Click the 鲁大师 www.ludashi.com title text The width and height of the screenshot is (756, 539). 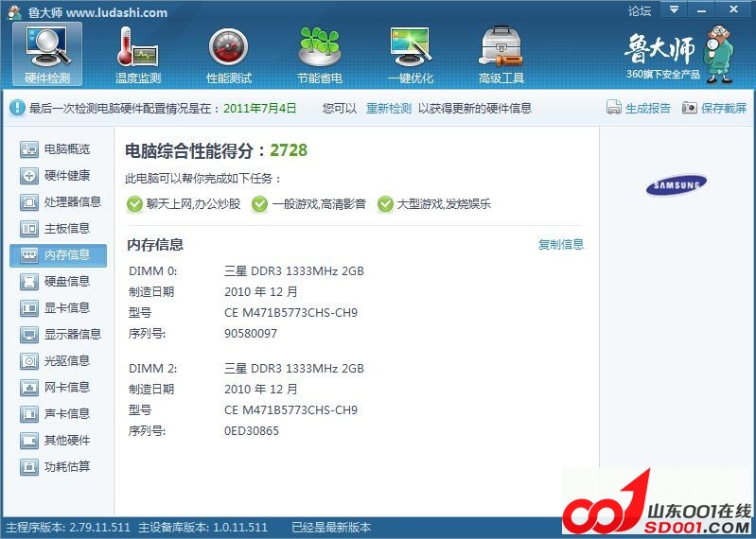[97, 12]
